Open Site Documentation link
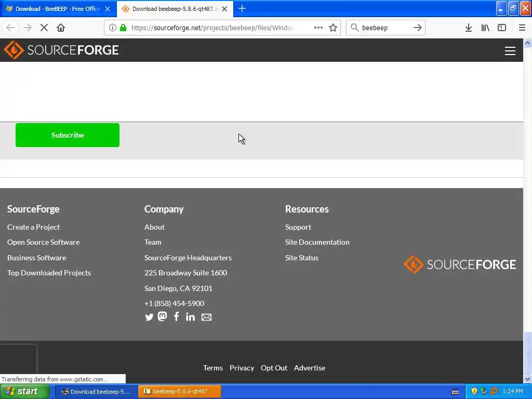 point(317,242)
